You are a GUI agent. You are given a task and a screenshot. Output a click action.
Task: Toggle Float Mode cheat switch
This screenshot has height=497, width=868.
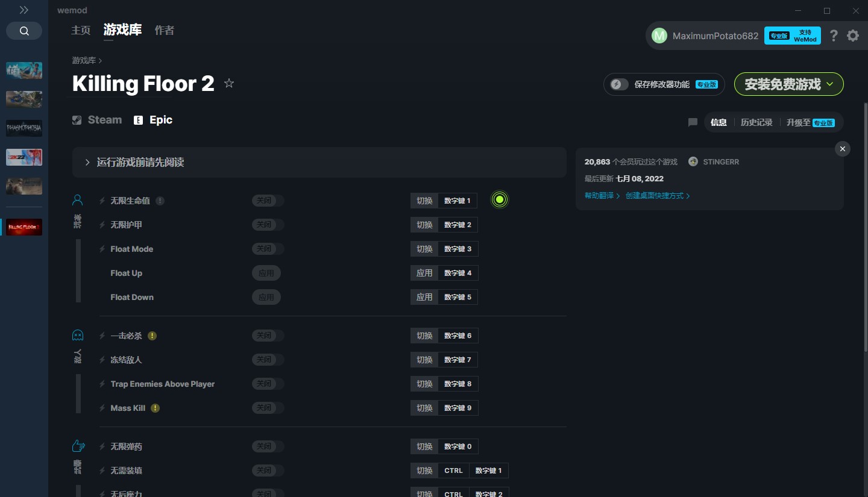[x=268, y=249]
